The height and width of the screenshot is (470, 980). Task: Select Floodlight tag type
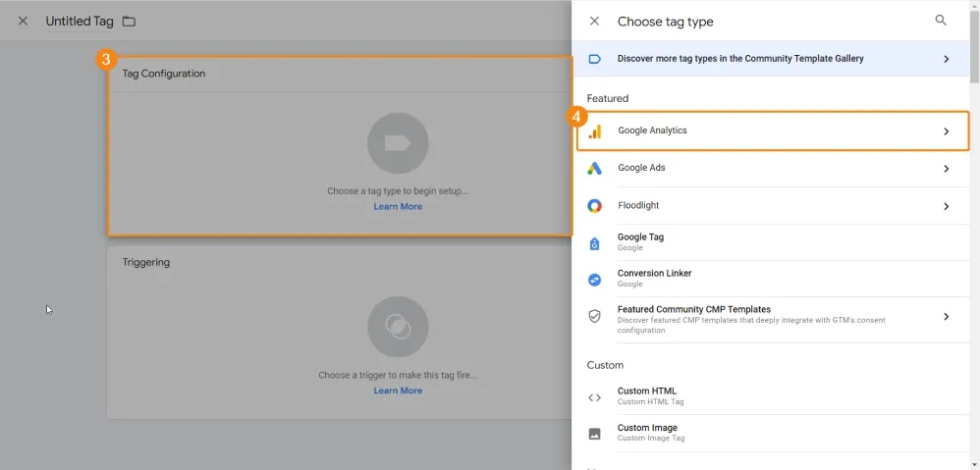tap(772, 206)
